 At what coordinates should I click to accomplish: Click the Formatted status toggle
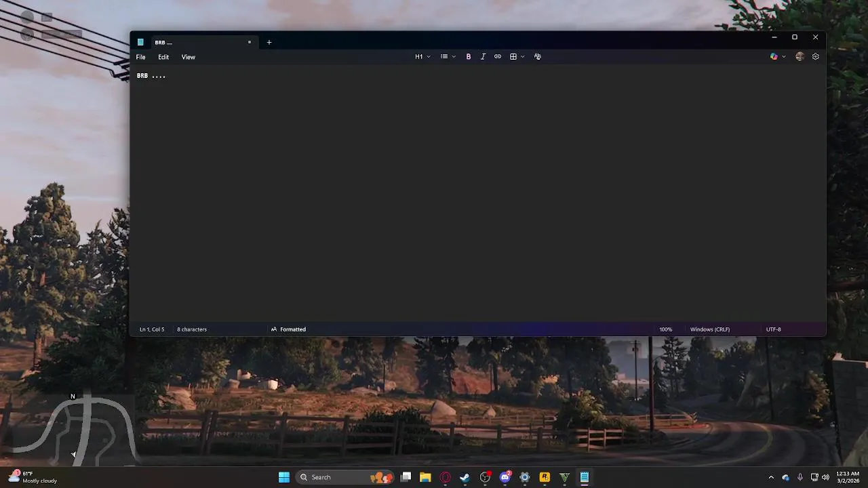coord(288,329)
